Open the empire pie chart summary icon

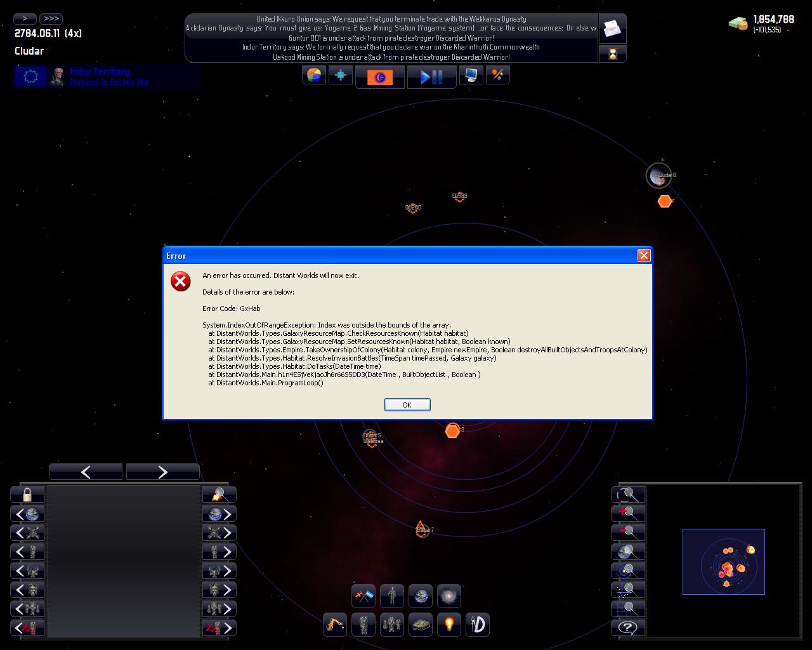pyautogui.click(x=314, y=76)
